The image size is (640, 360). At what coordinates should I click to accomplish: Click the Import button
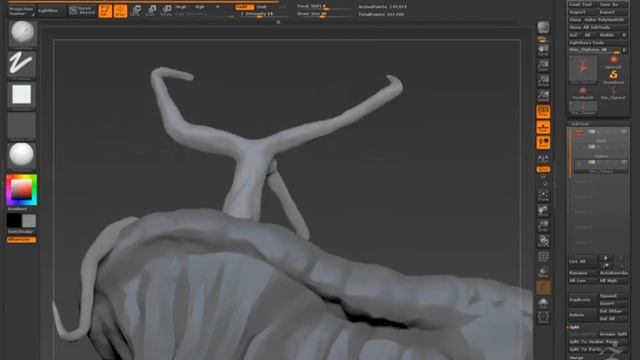pos(583,12)
